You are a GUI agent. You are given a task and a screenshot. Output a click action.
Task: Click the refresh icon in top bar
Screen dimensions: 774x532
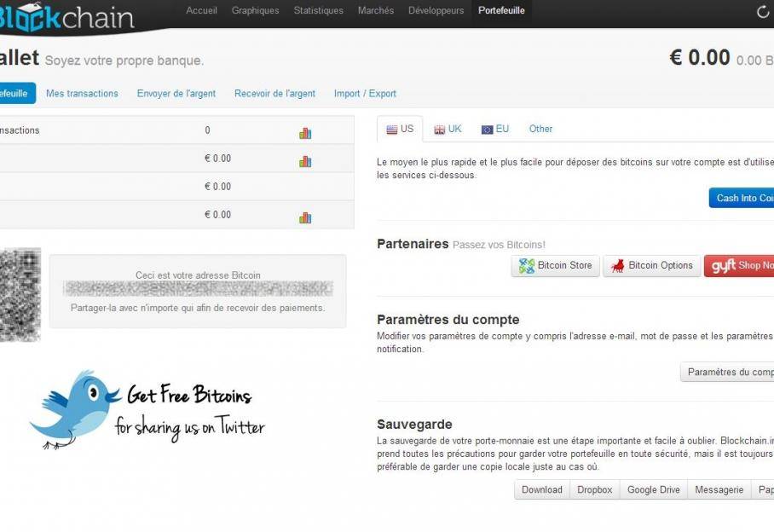(764, 12)
